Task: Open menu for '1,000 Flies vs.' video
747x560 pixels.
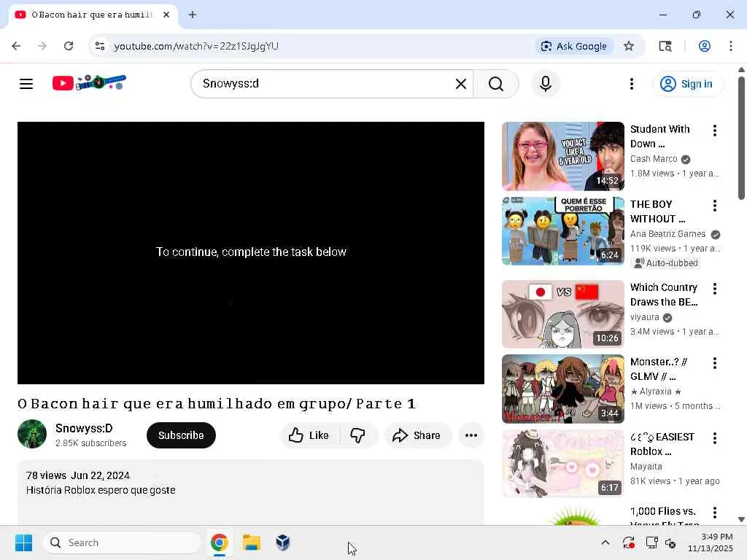Action: coord(715,513)
